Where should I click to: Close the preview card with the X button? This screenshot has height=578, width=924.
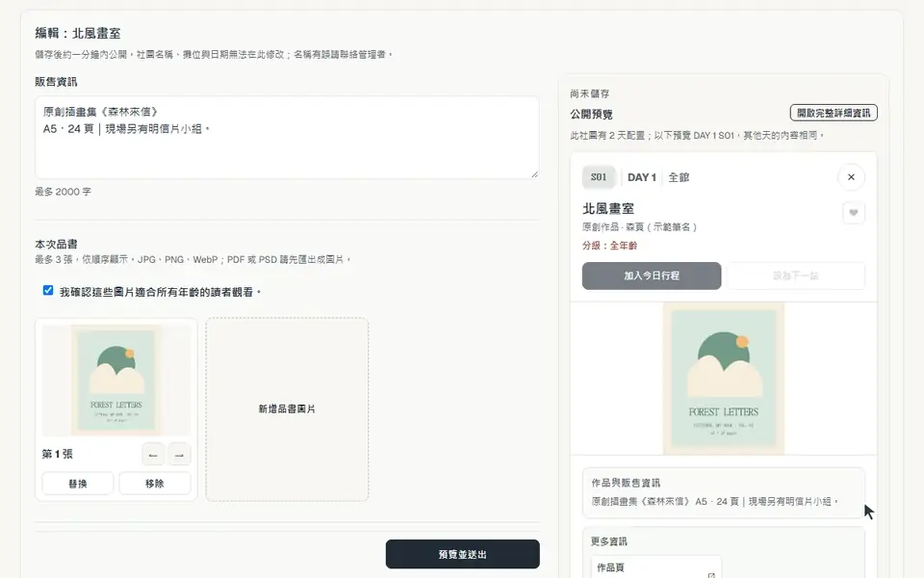851,177
